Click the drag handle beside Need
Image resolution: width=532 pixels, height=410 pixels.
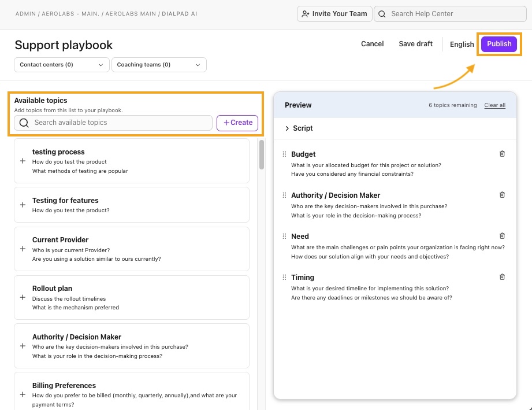tap(284, 236)
